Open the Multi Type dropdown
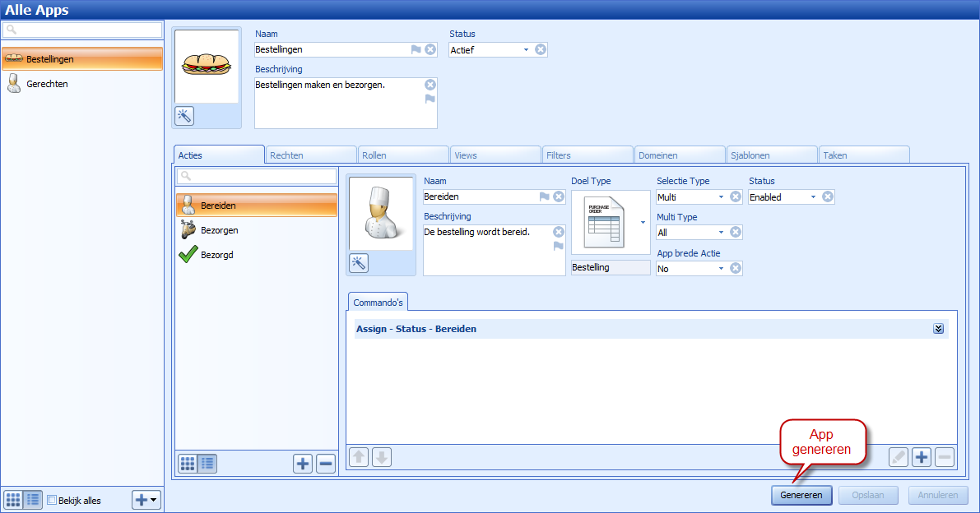This screenshot has height=513, width=980. 721,233
